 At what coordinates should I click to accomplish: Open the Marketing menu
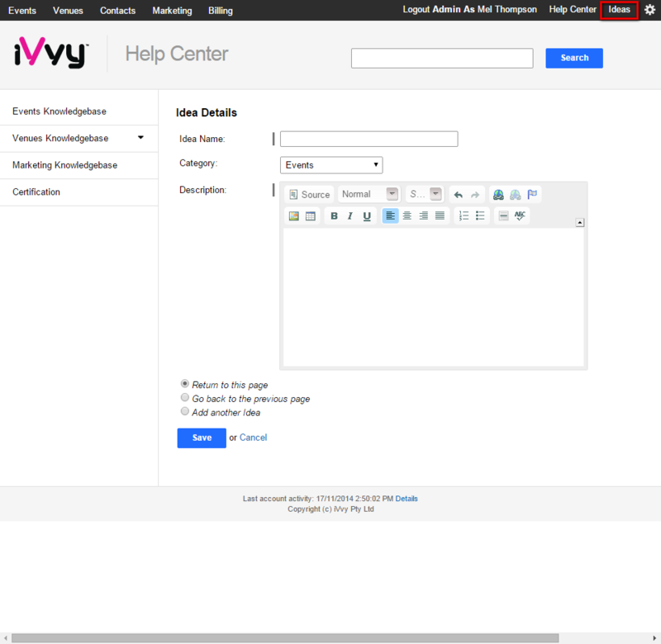(x=172, y=11)
